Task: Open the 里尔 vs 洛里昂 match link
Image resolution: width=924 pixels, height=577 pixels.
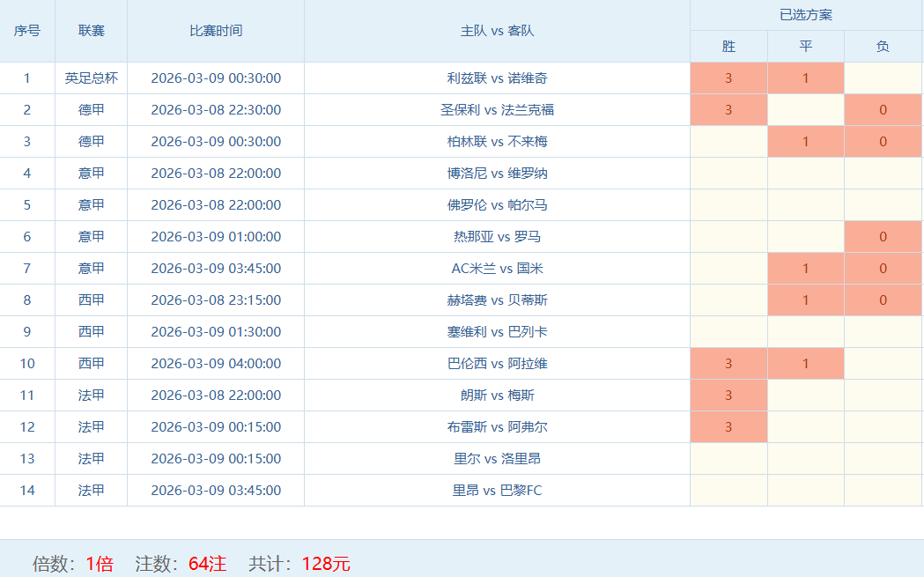Action: pos(497,459)
